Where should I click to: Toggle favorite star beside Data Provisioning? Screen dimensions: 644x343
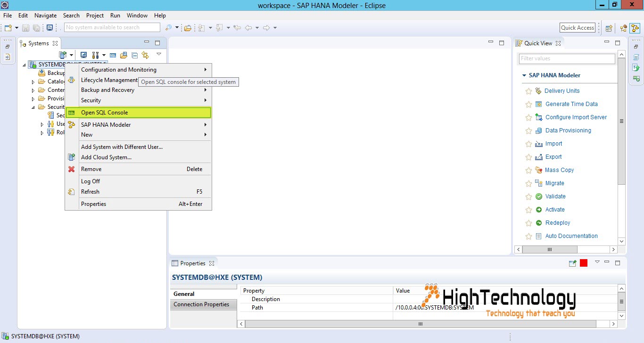click(x=528, y=131)
